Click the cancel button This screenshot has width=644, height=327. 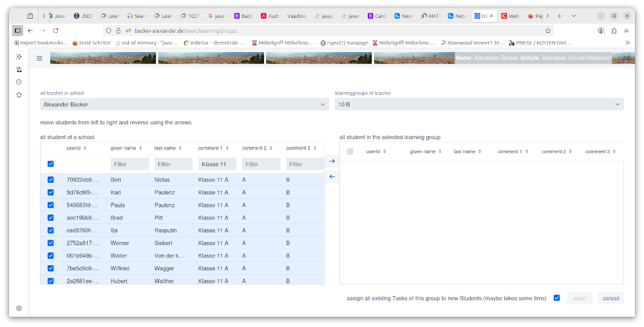click(611, 298)
